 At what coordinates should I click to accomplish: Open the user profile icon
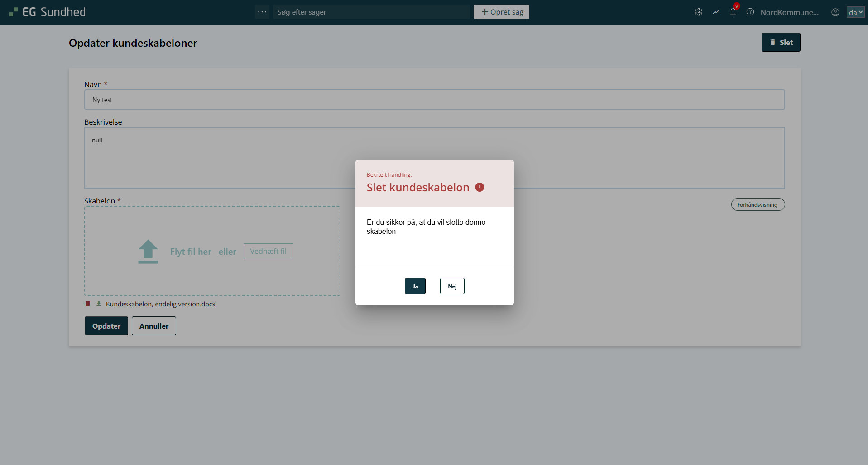click(835, 12)
